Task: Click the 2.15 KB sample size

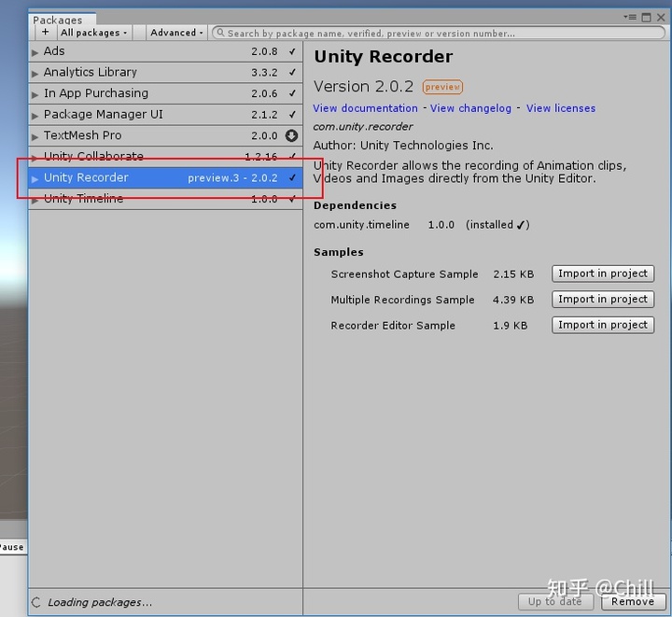Action: pos(513,274)
